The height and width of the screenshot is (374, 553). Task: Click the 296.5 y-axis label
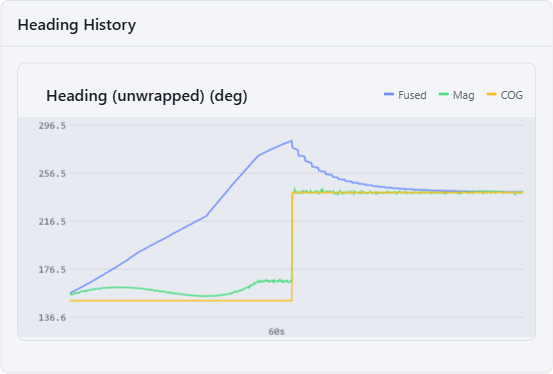point(52,126)
